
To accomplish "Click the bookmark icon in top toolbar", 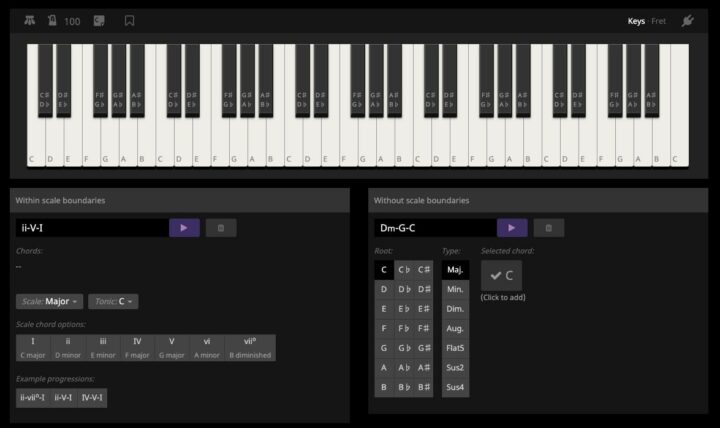I will (x=129, y=20).
